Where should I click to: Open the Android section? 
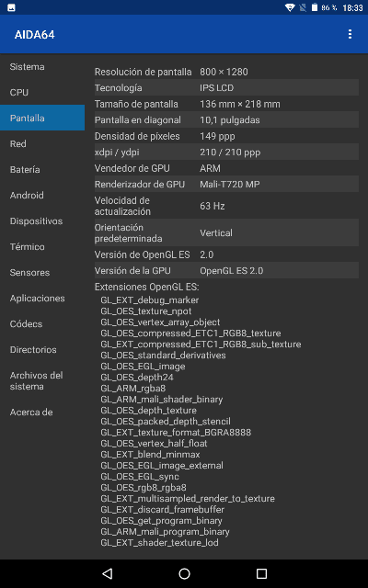pos(42,195)
